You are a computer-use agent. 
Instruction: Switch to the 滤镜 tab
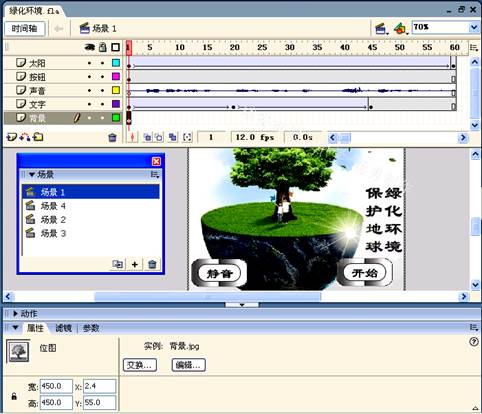(x=63, y=328)
